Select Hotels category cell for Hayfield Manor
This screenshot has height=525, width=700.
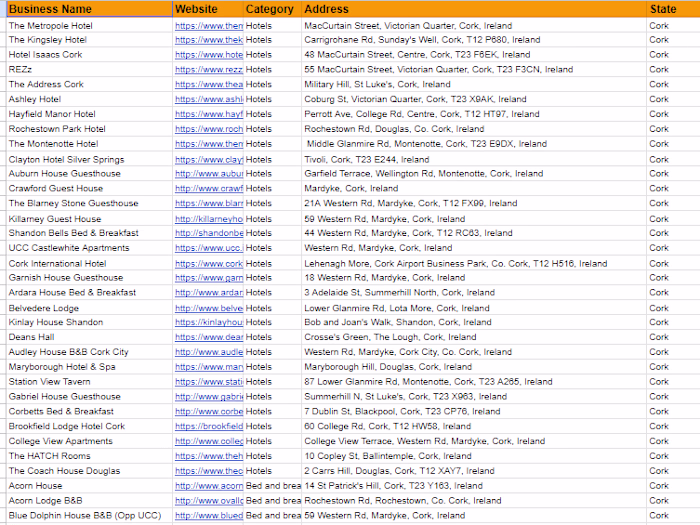coord(272,114)
